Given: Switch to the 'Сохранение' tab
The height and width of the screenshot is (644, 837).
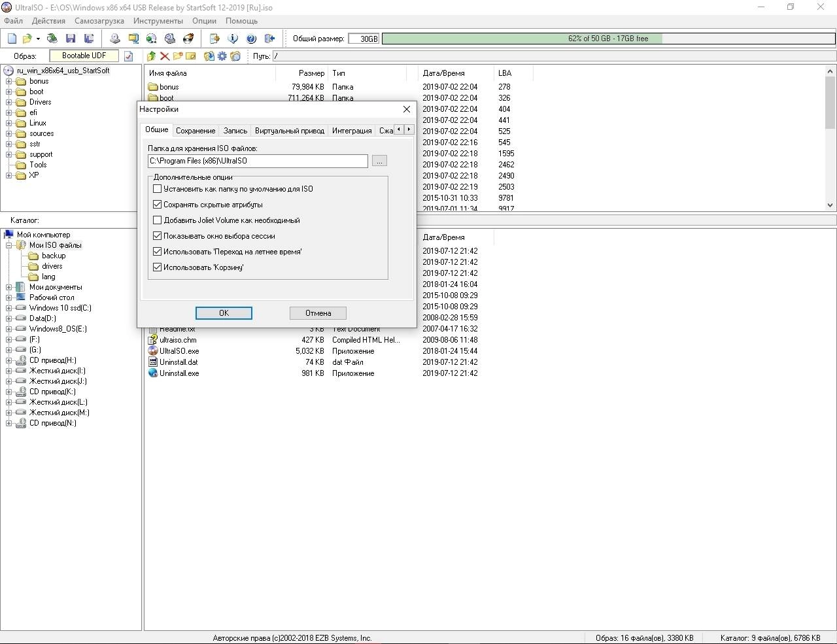Looking at the screenshot, I should coord(196,131).
